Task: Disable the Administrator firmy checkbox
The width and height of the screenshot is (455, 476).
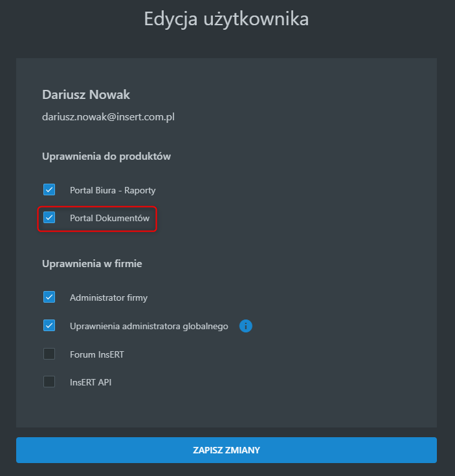Action: click(49, 297)
